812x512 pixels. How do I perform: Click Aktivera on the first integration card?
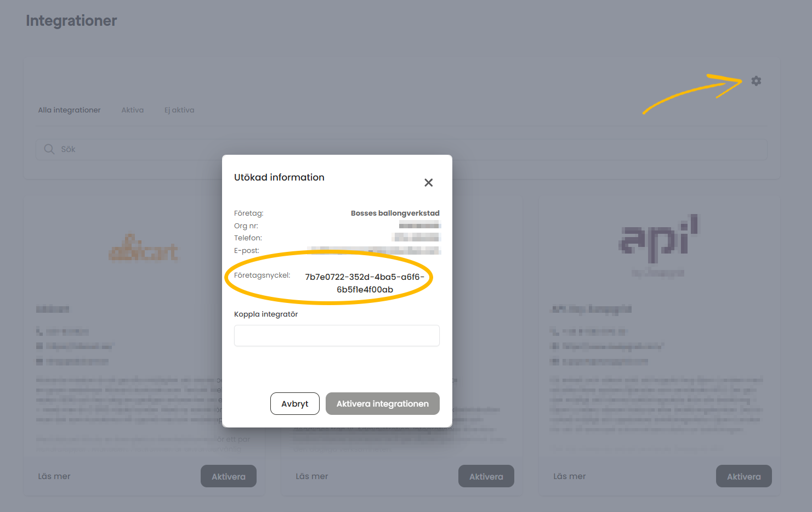[229, 476]
